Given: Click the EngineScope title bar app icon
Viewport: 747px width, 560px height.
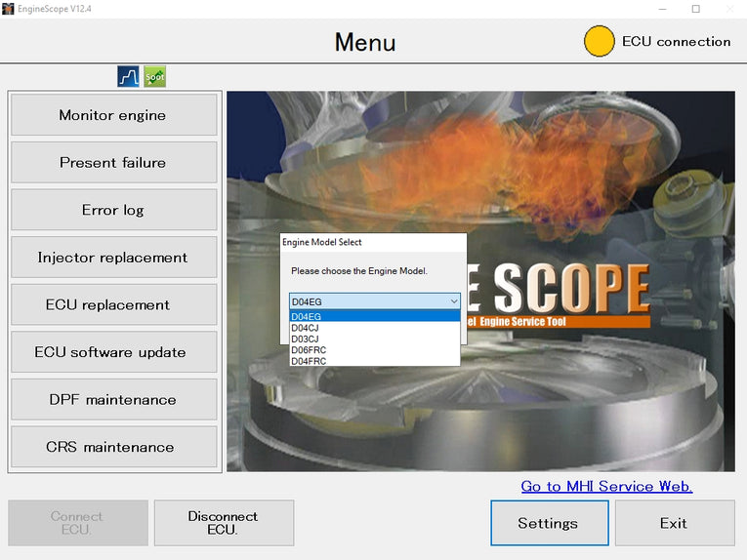Looking at the screenshot, I should pos(8,9).
